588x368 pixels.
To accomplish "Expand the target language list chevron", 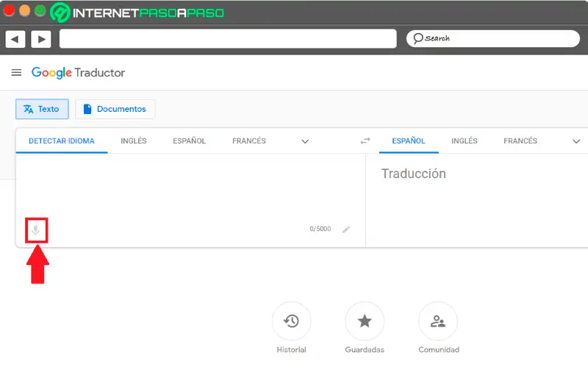I will 576,141.
